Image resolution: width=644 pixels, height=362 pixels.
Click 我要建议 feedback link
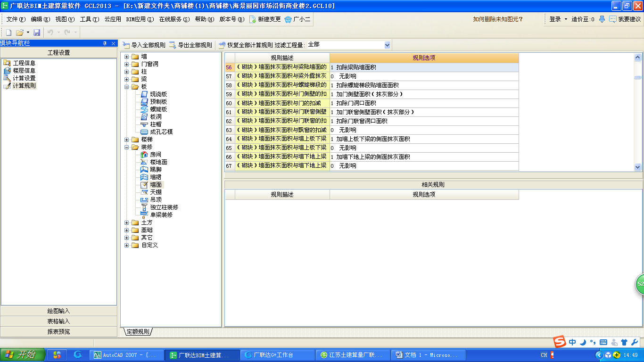(625, 19)
